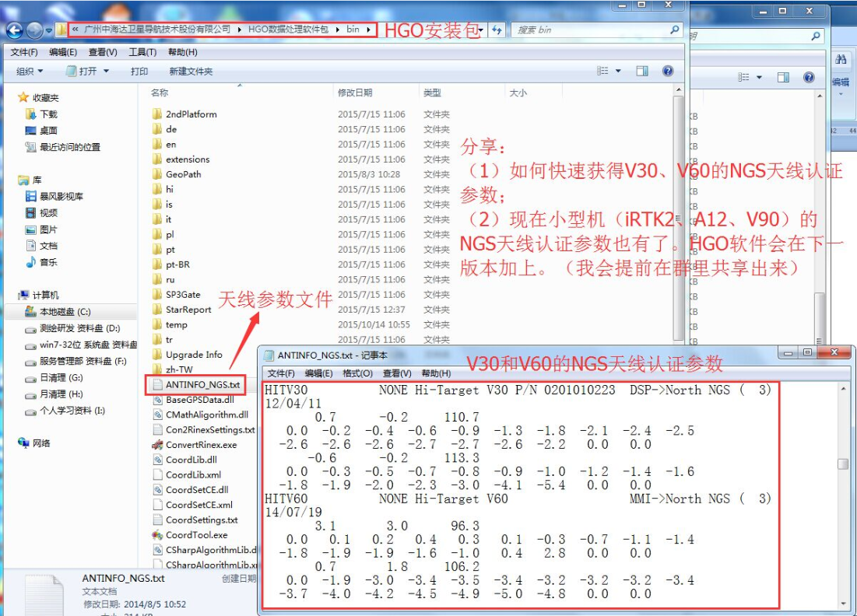This screenshot has width=857, height=616.
Task: Open Explorer help with the blue question mark
Action: pyautogui.click(x=667, y=71)
